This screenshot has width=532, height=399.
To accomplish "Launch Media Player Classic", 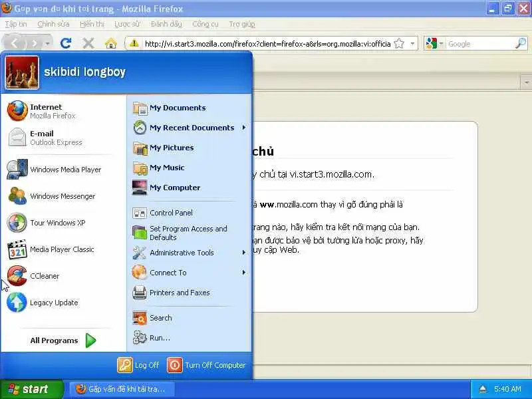I will point(64,249).
